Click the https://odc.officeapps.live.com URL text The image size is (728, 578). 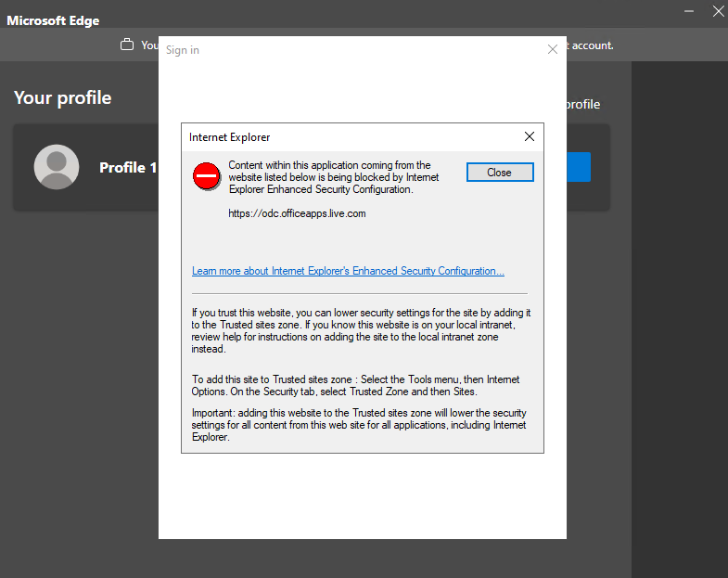point(297,213)
